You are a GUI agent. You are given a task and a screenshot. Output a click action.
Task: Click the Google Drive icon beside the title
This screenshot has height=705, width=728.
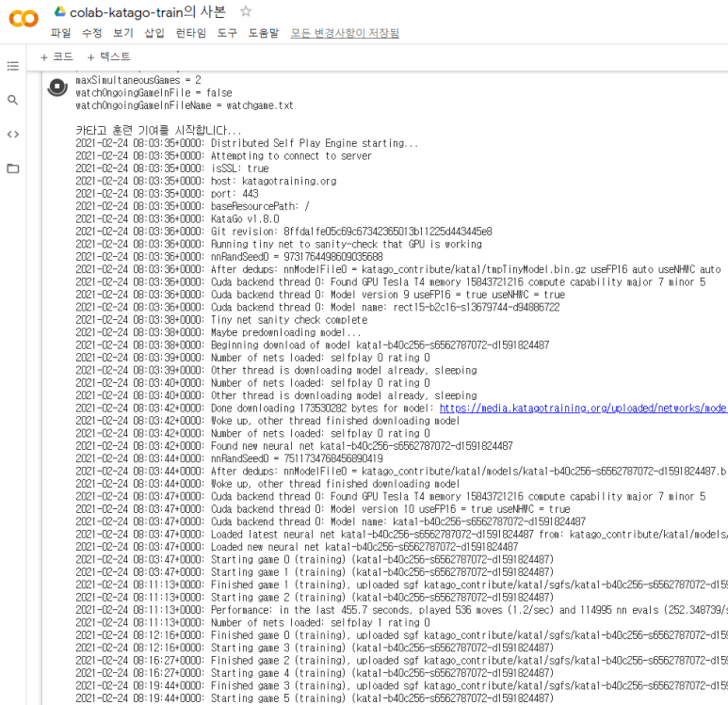point(59,11)
